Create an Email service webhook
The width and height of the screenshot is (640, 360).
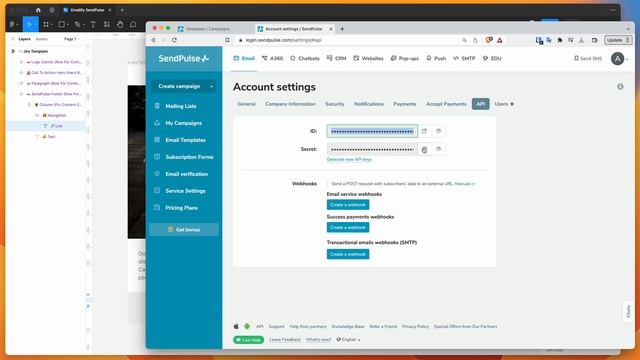(x=348, y=204)
